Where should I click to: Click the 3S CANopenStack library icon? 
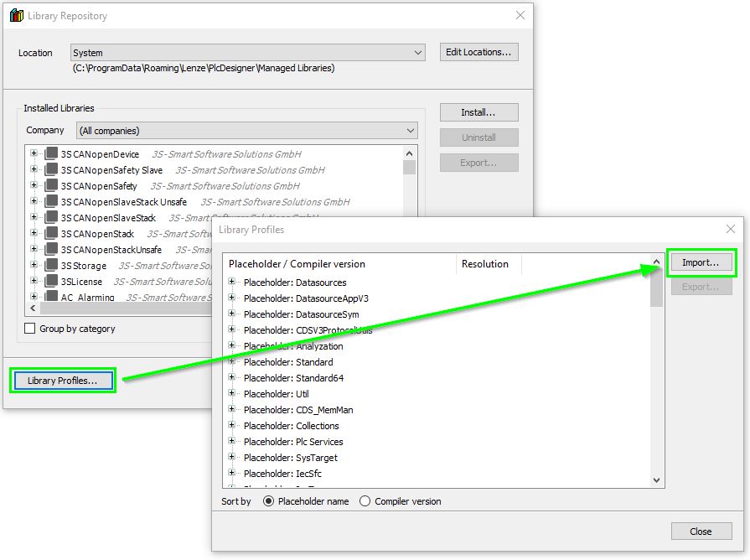click(x=51, y=234)
